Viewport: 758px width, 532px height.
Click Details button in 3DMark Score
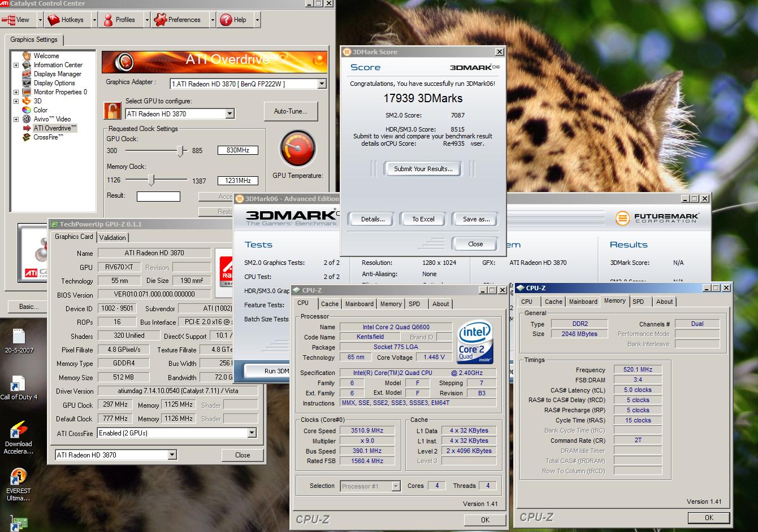pos(372,219)
